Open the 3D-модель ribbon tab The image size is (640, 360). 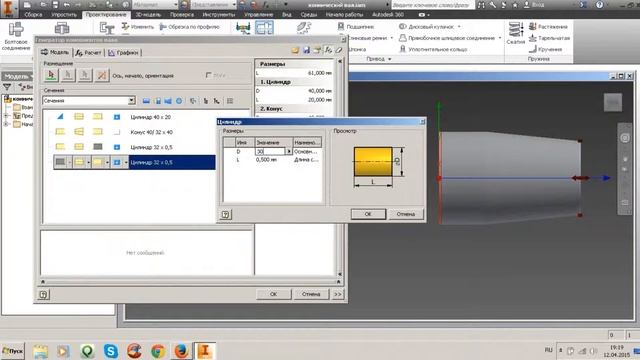[x=148, y=15]
